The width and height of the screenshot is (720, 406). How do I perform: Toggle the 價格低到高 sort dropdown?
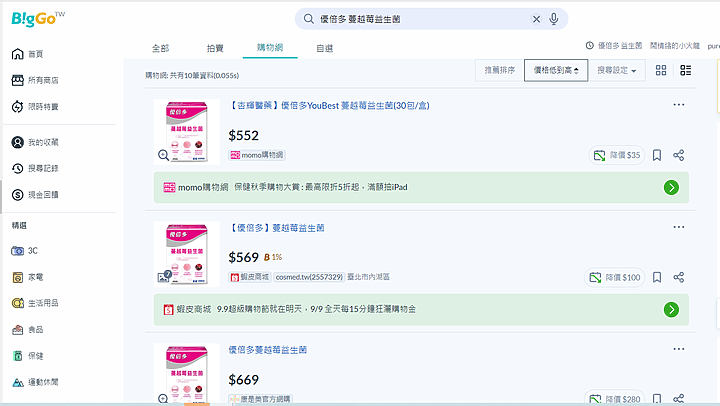pos(556,70)
